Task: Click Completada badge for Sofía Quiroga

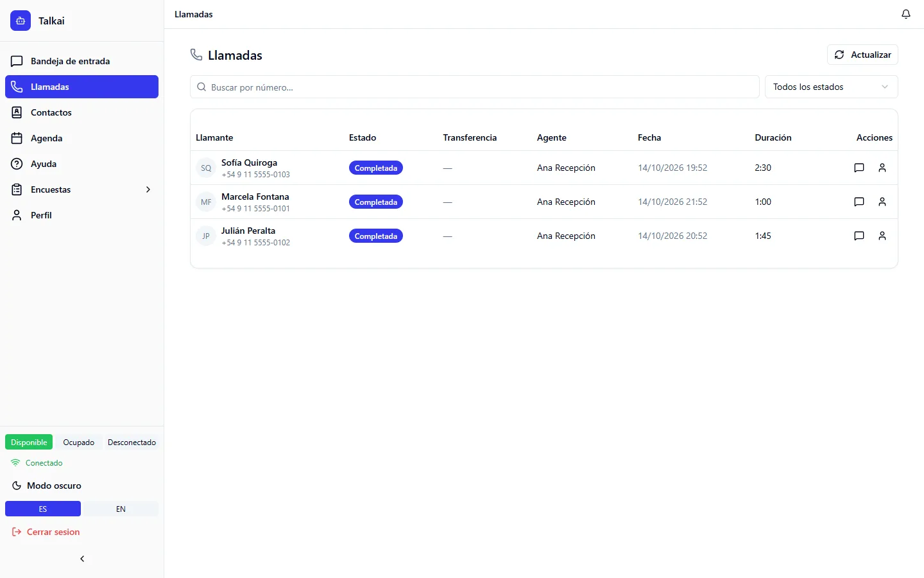Action: click(376, 168)
